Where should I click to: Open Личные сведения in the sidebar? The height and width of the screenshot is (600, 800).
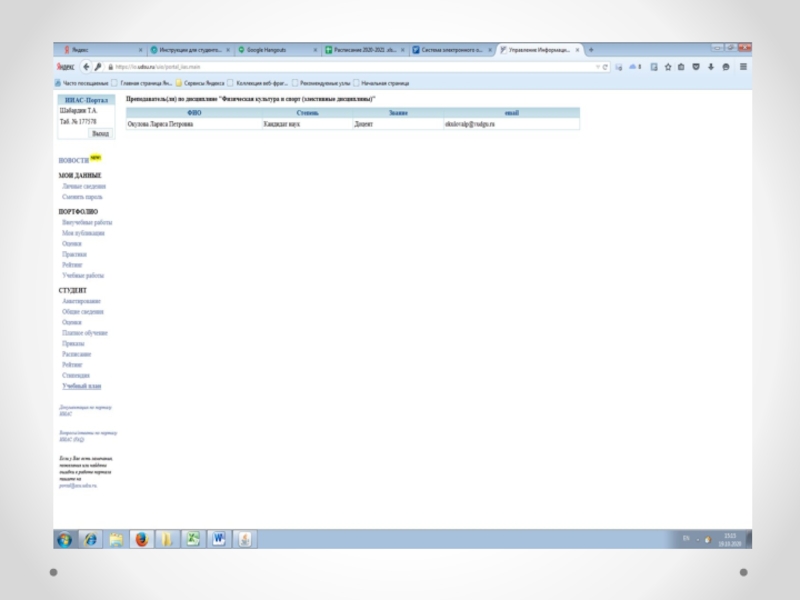point(84,186)
